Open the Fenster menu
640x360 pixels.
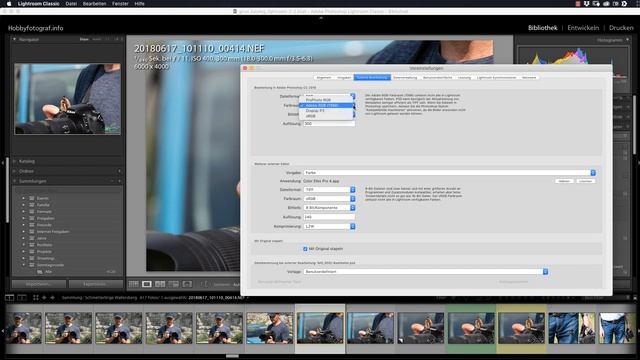tap(120, 4)
